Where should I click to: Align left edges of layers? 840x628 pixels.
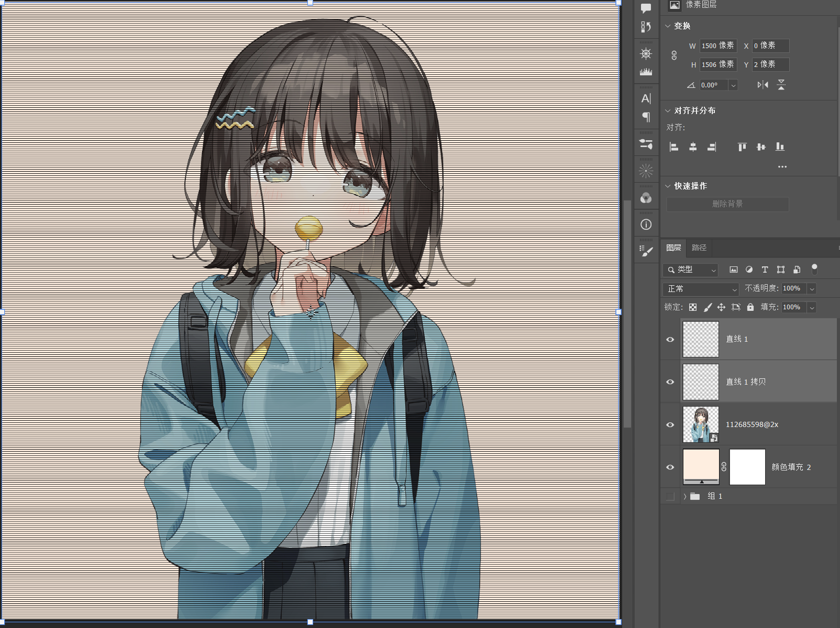coord(674,147)
